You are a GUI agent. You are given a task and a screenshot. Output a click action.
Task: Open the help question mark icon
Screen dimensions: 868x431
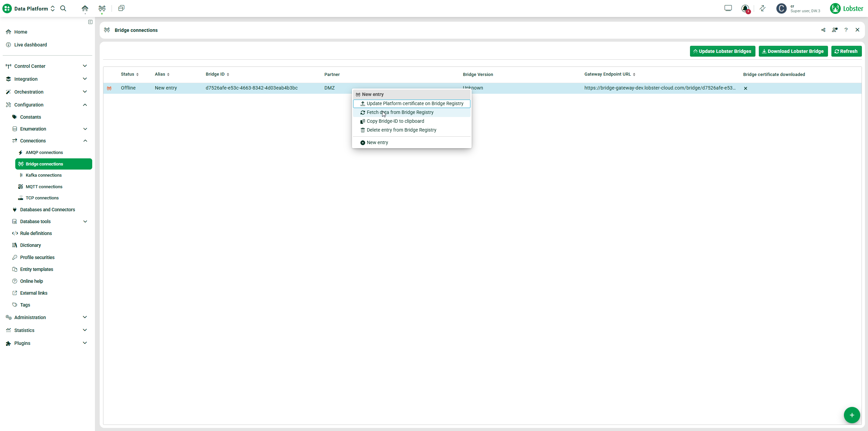[846, 30]
